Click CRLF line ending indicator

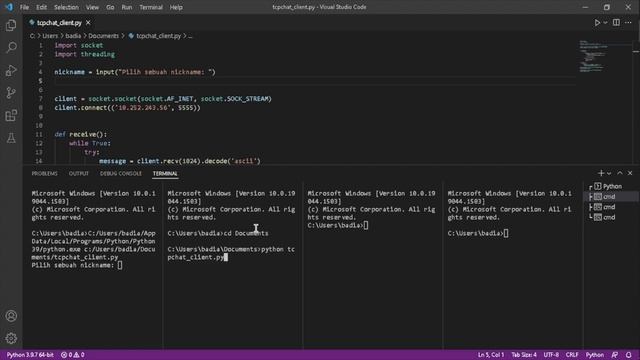(x=572, y=355)
